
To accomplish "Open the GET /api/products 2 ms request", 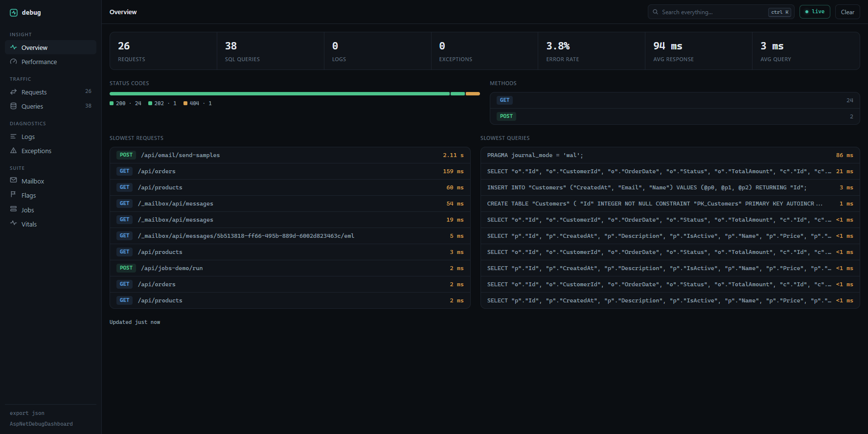I will tap(290, 300).
